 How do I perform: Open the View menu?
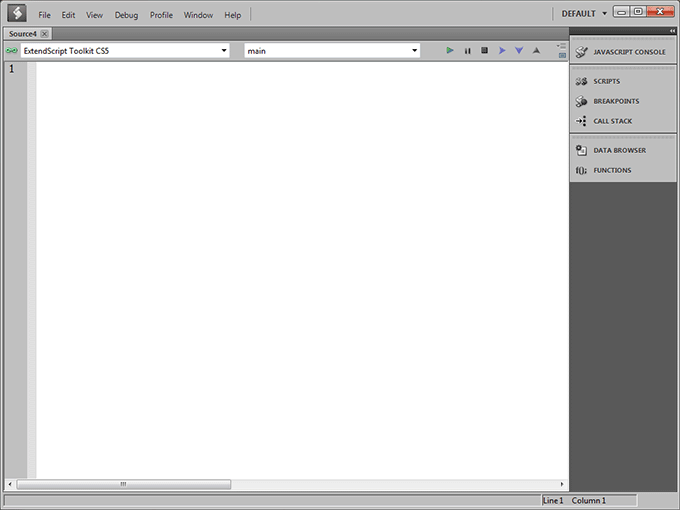(x=94, y=15)
